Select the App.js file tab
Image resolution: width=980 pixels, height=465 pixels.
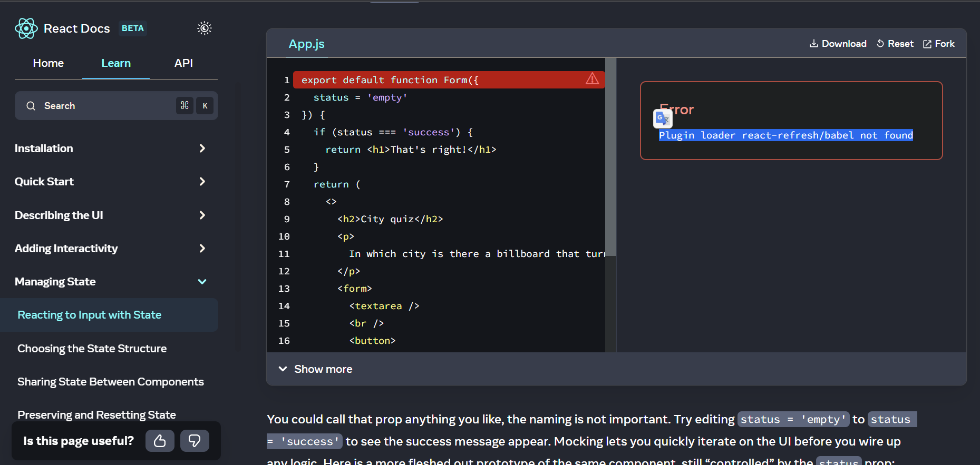pyautogui.click(x=306, y=44)
